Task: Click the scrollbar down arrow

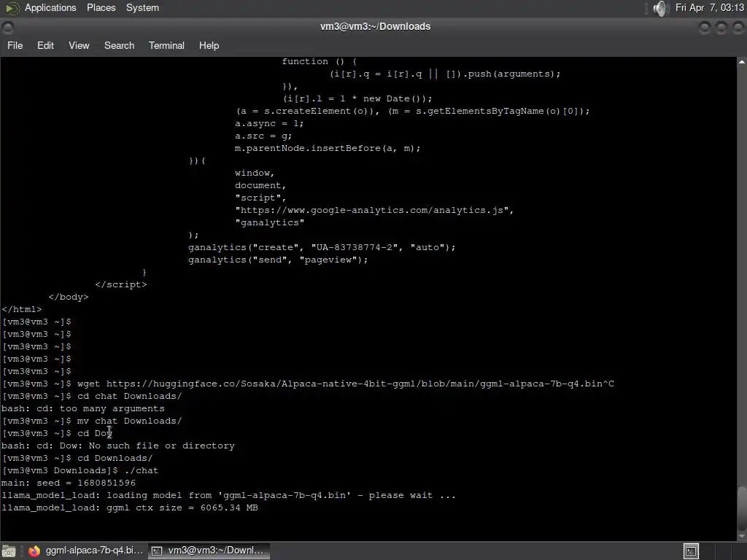Action: pos(742,536)
